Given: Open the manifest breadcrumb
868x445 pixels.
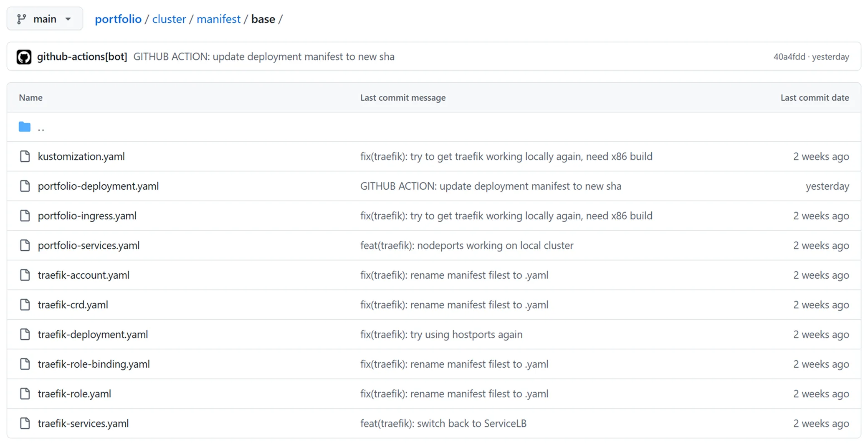Looking at the screenshot, I should coord(218,19).
